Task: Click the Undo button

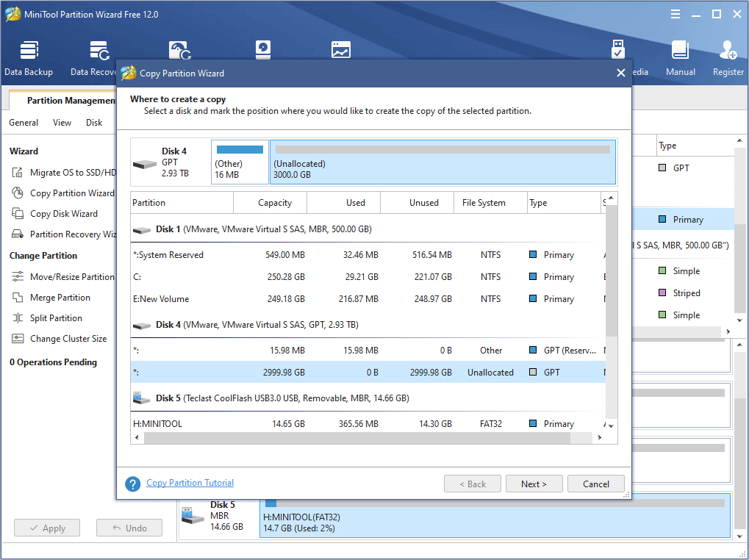Action: [x=129, y=528]
